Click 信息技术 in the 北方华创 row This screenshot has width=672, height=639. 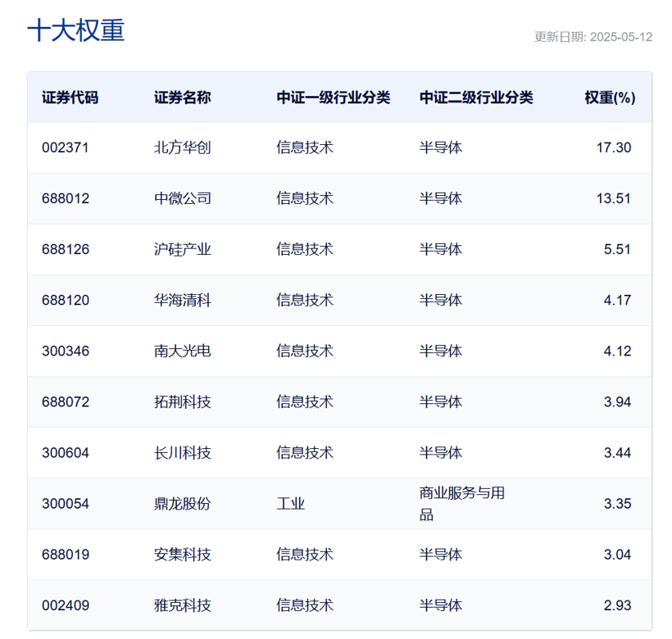coord(305,147)
